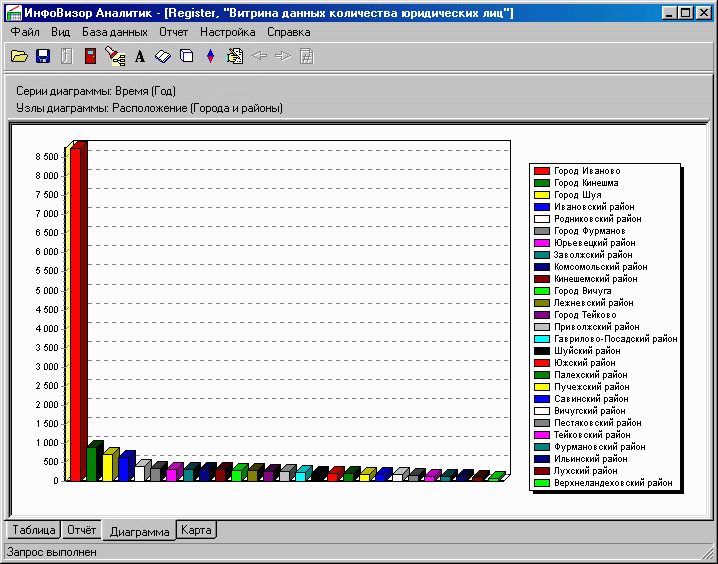
Task: Click the blue Ивановский район legend swatch
Action: coord(542,207)
